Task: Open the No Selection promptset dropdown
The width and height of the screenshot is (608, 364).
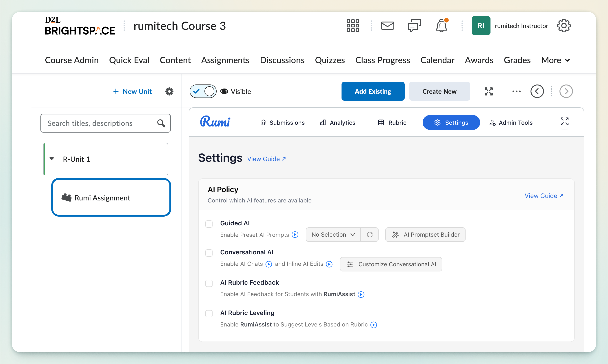Action: tap(333, 235)
